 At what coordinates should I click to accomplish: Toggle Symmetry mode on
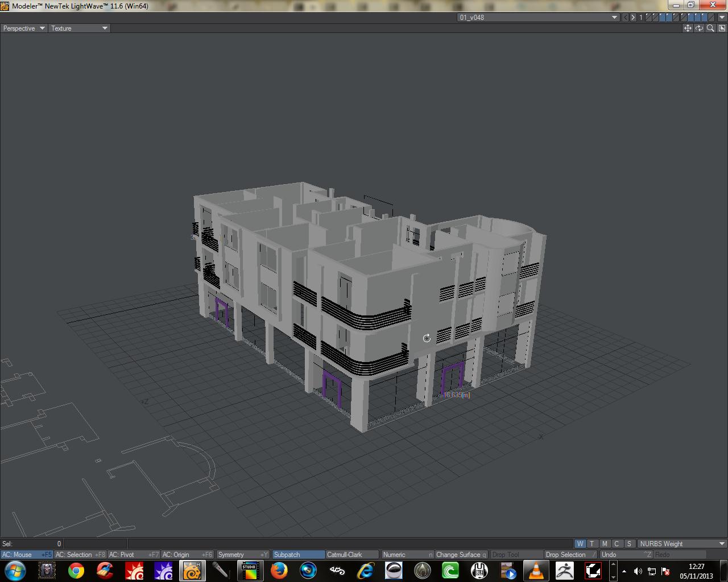tap(242, 555)
